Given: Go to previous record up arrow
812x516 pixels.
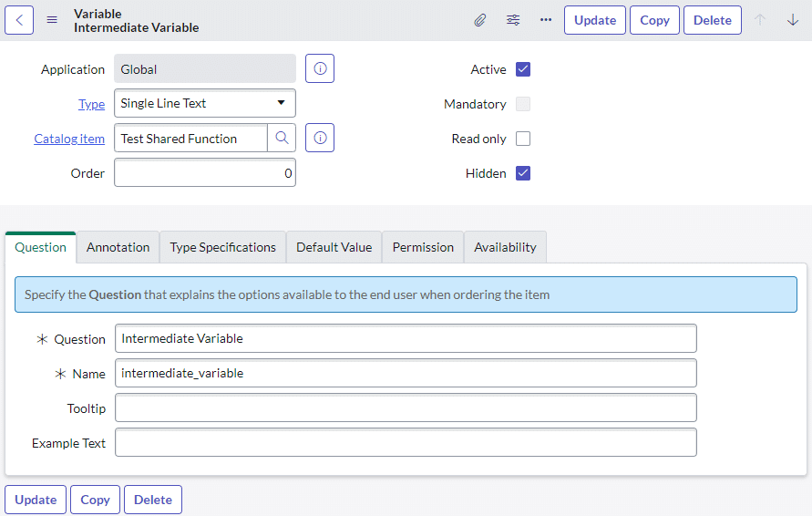Looking at the screenshot, I should [x=760, y=20].
